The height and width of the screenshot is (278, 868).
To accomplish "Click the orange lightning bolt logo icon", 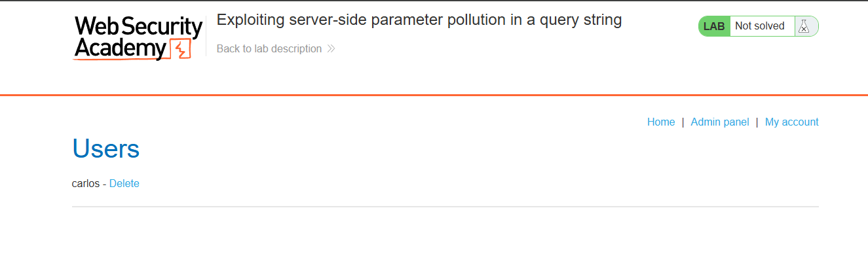I will [180, 49].
